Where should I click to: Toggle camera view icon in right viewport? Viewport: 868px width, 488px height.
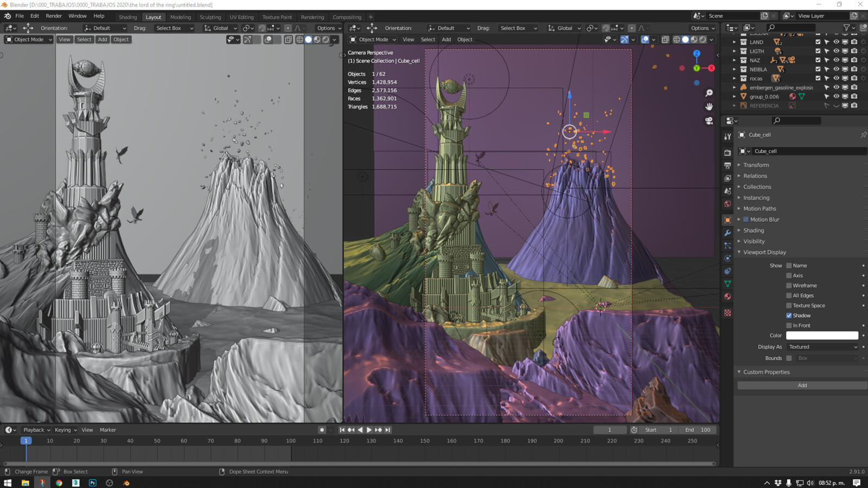tap(709, 121)
